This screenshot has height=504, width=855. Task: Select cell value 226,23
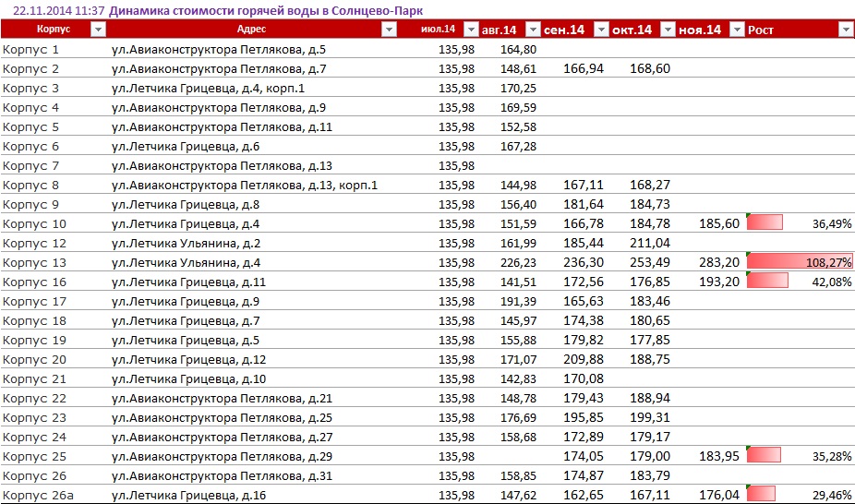click(519, 263)
